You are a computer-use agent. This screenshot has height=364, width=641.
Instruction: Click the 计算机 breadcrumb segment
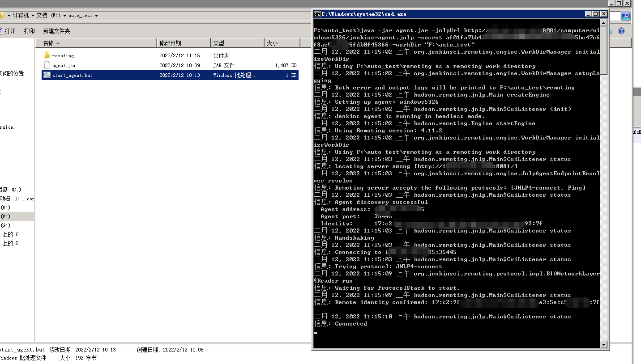(21, 16)
